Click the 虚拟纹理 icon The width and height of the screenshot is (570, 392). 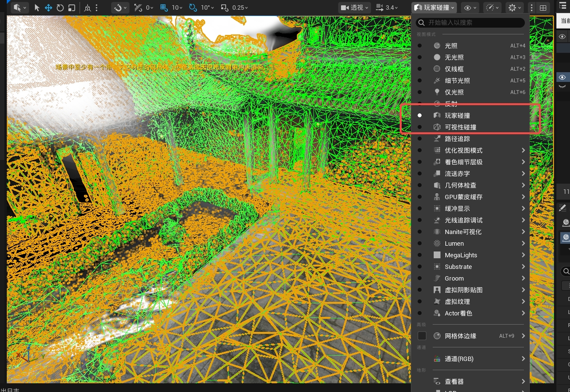point(437,301)
